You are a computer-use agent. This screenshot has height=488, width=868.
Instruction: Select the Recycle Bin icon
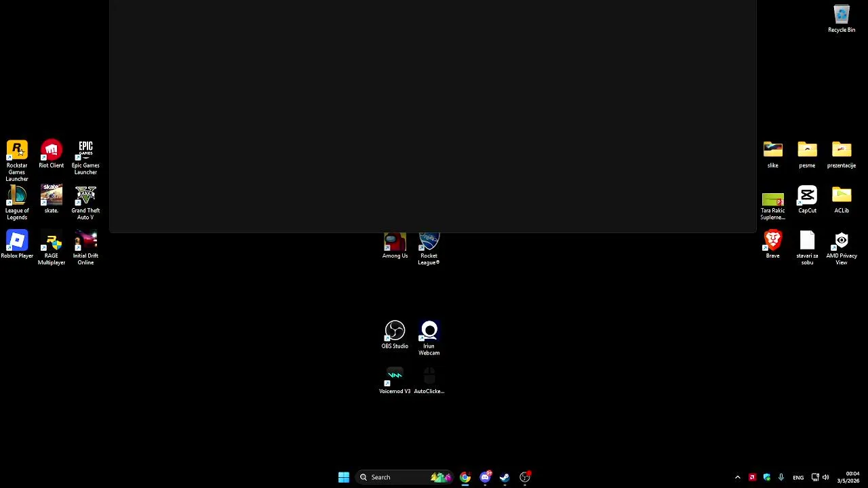coord(842,19)
